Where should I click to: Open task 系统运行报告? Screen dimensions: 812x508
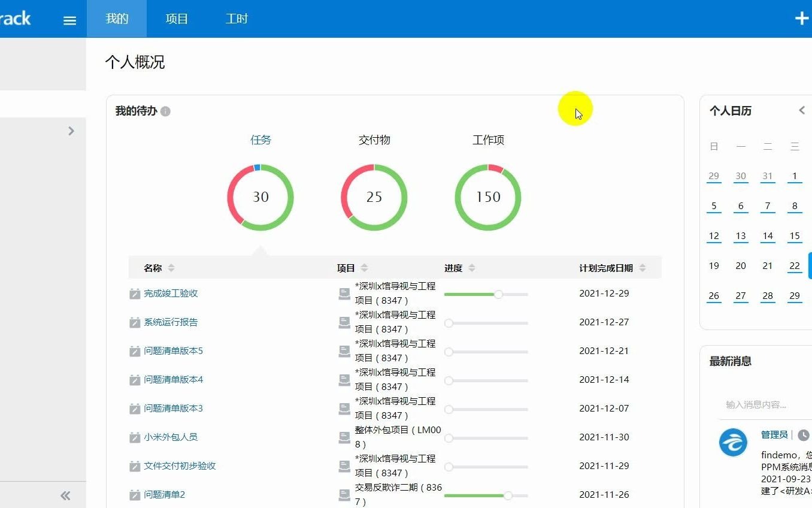click(x=171, y=322)
